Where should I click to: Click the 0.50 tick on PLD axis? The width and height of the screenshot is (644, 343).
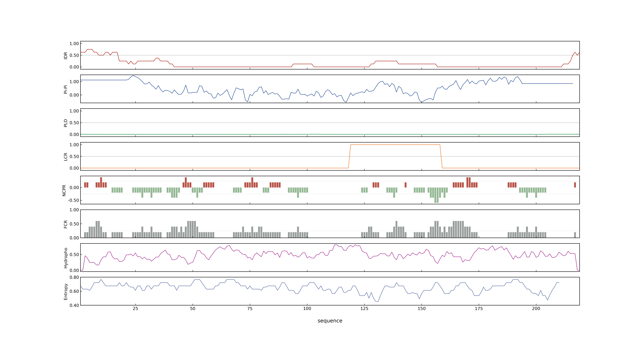click(74, 123)
